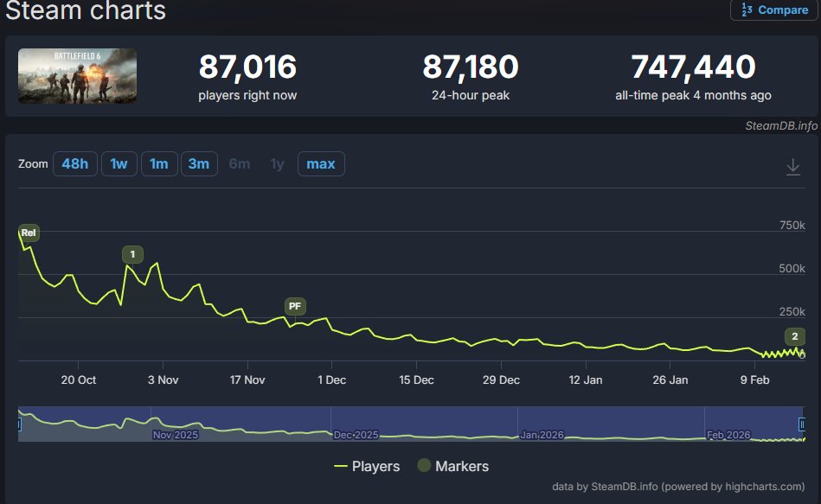821x504 pixels.
Task: Set chart zoom to 1w
Action: point(119,163)
